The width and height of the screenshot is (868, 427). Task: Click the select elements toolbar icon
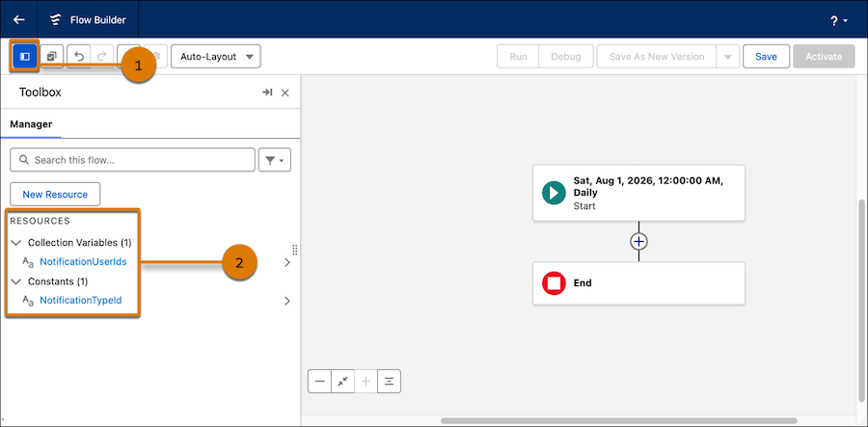click(x=51, y=57)
